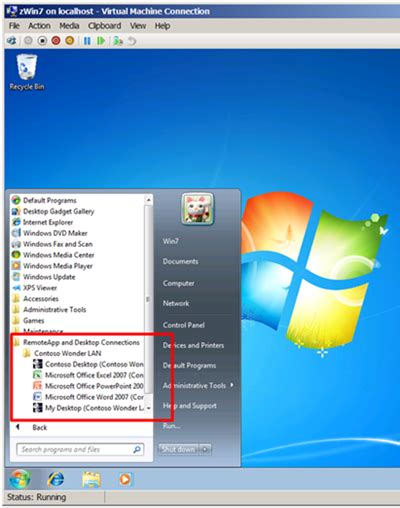Expand Administrative Tools submenu arrow
Image resolution: width=400 pixels, height=508 pixels.
click(232, 385)
